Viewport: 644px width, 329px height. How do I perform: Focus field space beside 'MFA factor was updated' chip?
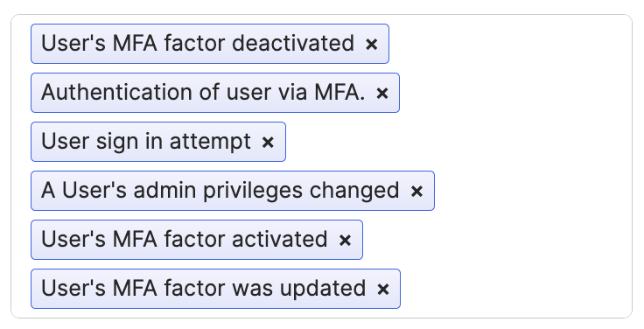[x=515, y=289]
